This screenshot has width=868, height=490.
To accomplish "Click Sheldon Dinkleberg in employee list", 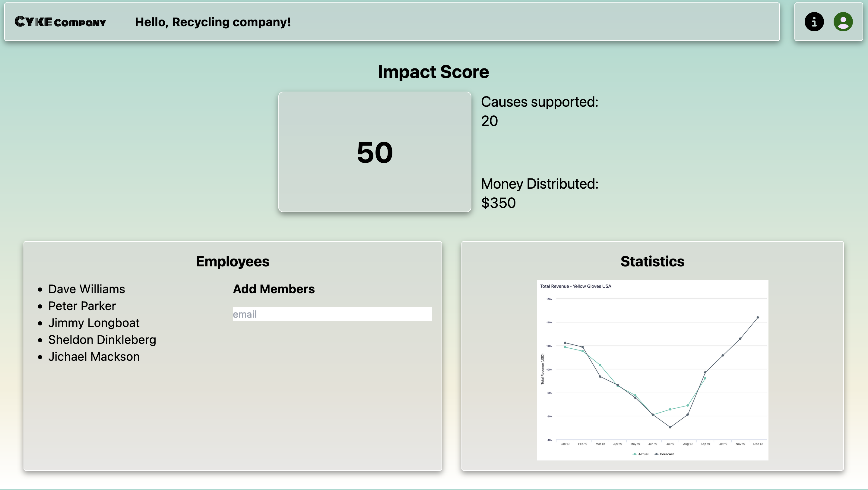I will click(102, 340).
